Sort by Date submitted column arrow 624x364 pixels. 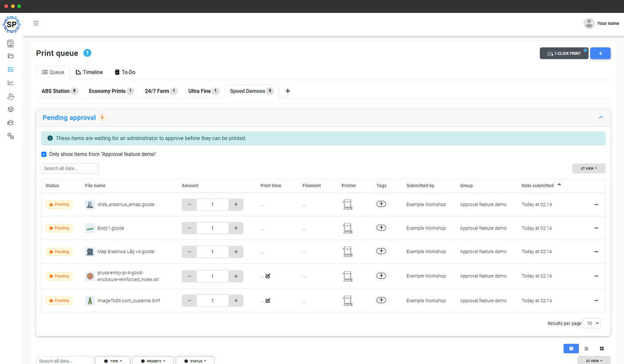559,185
